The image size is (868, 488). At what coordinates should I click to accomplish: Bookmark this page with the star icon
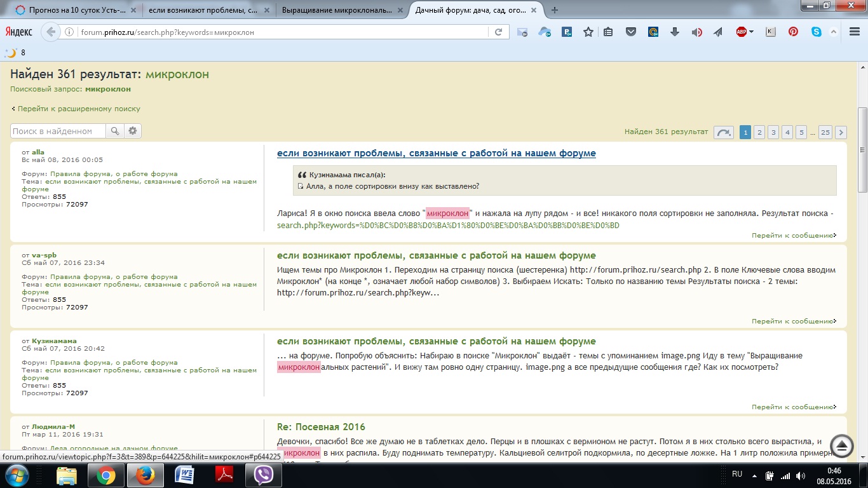588,32
